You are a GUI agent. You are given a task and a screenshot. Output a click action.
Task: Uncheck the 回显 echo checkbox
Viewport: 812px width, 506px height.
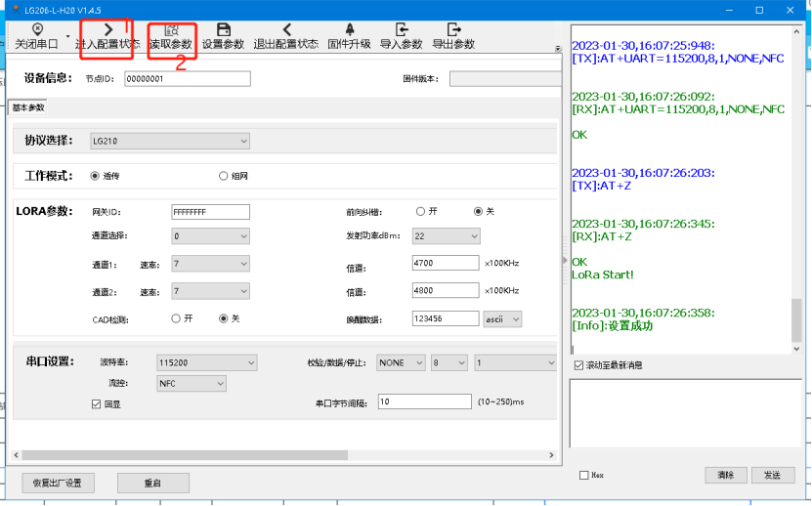[96, 403]
